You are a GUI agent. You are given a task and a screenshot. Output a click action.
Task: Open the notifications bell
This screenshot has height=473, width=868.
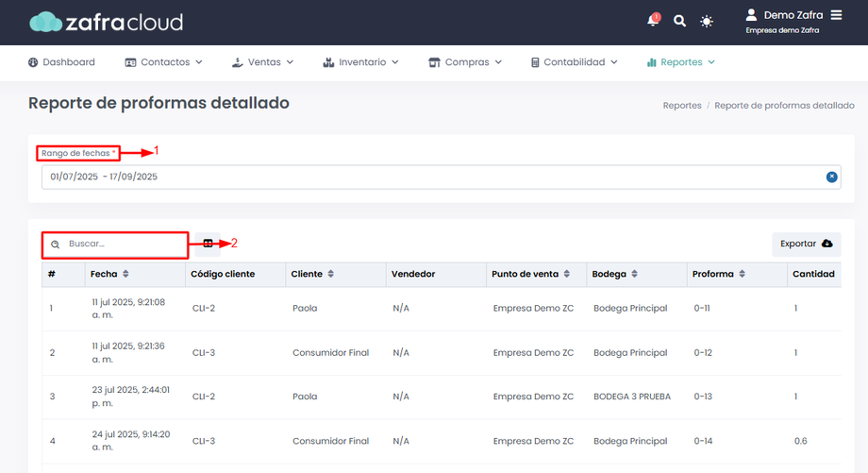[653, 21]
